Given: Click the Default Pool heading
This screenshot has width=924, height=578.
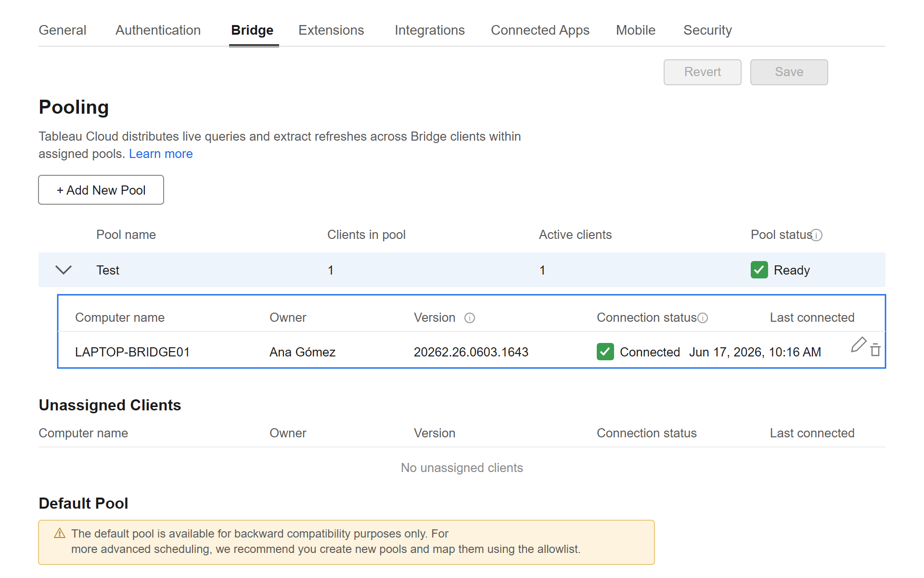Looking at the screenshot, I should tap(83, 503).
